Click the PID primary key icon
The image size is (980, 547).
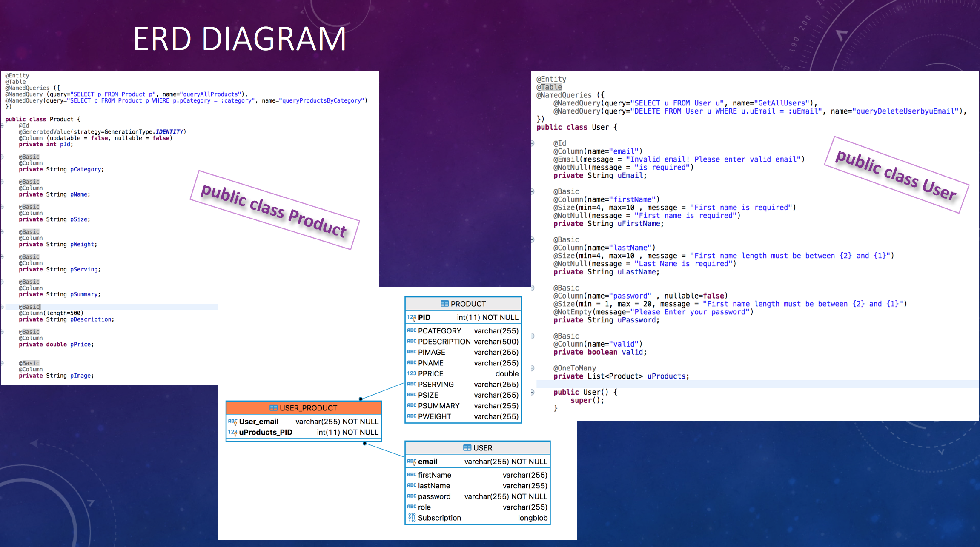[411, 317]
